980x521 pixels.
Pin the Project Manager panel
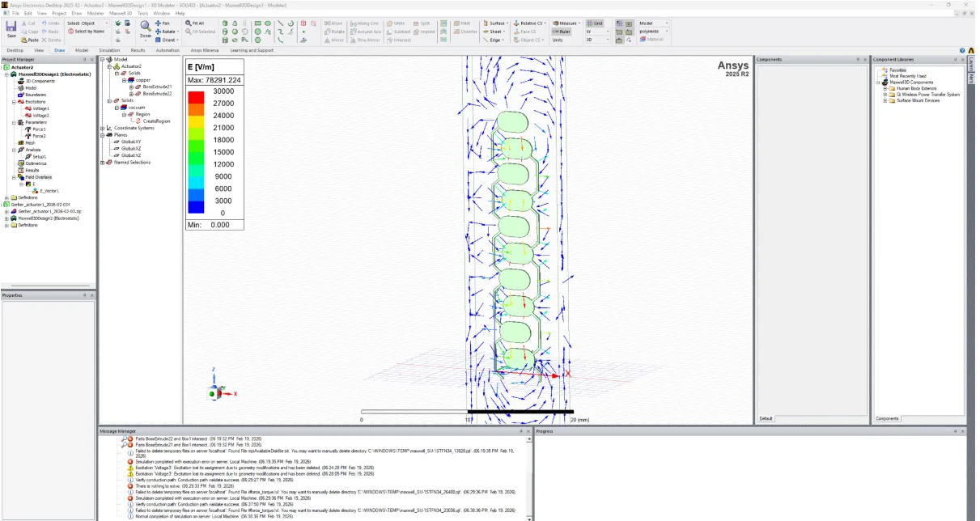(84, 60)
